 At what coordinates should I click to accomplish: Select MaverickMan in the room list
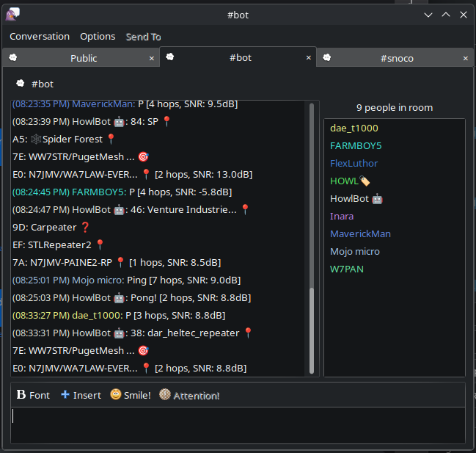click(x=360, y=234)
